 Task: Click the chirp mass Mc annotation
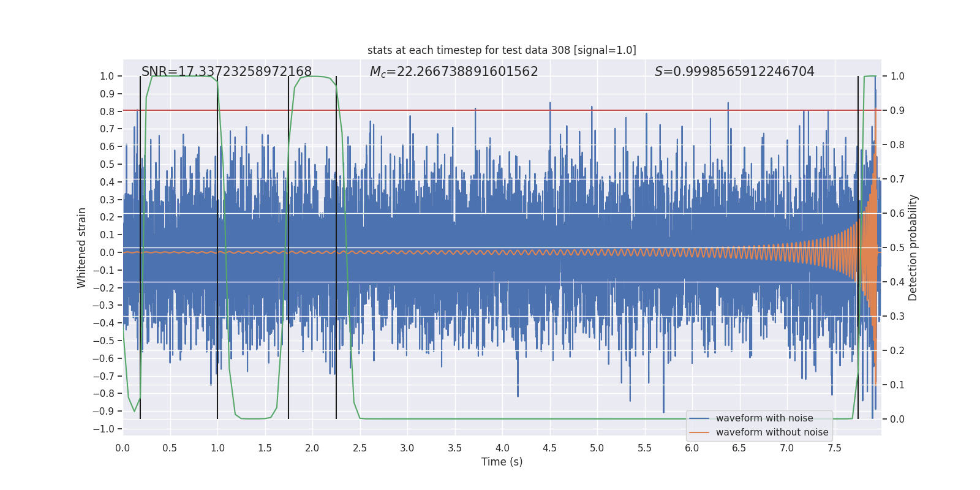[454, 72]
